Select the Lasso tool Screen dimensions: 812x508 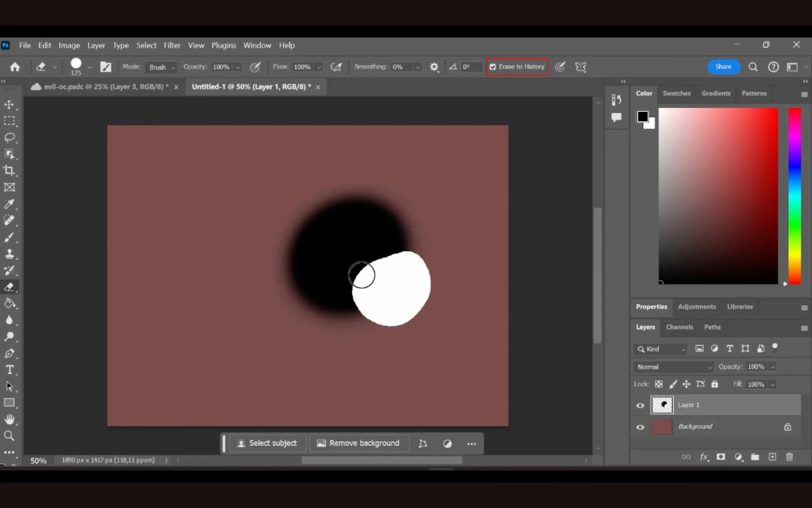pyautogui.click(x=9, y=138)
